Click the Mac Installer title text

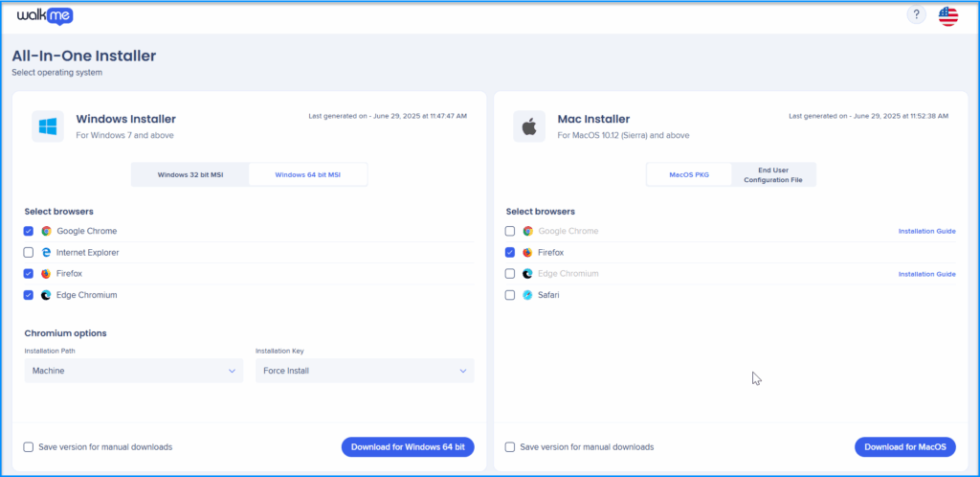click(593, 119)
